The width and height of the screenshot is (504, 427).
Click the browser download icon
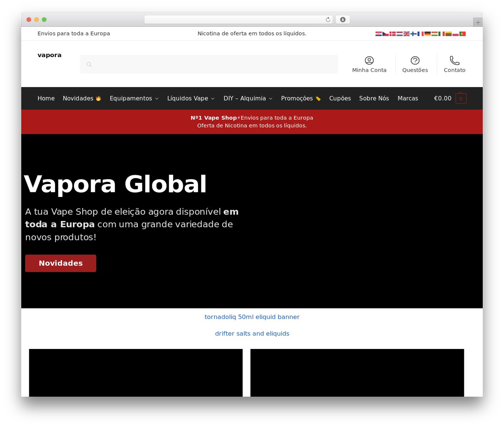click(x=343, y=20)
